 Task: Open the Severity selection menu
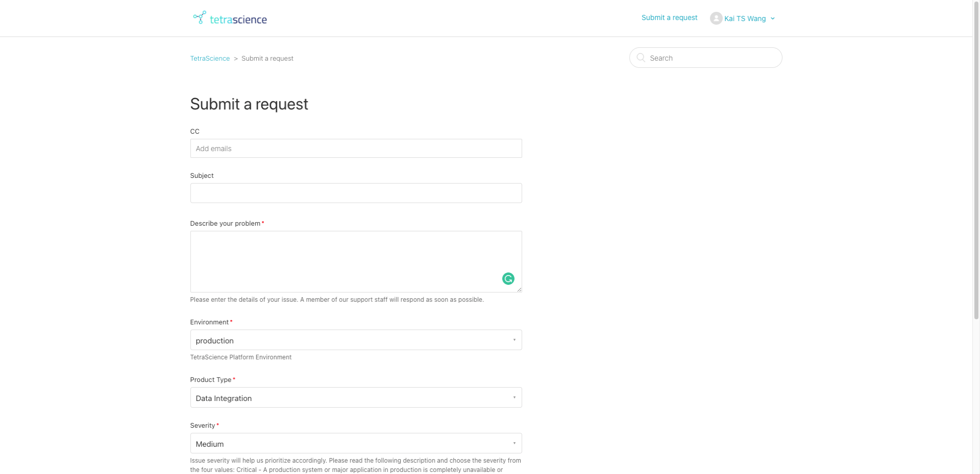click(355, 443)
